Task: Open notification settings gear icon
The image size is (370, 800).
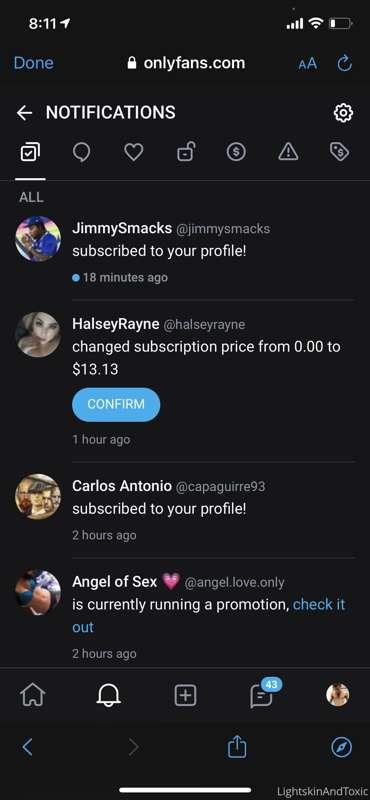Action: point(343,113)
